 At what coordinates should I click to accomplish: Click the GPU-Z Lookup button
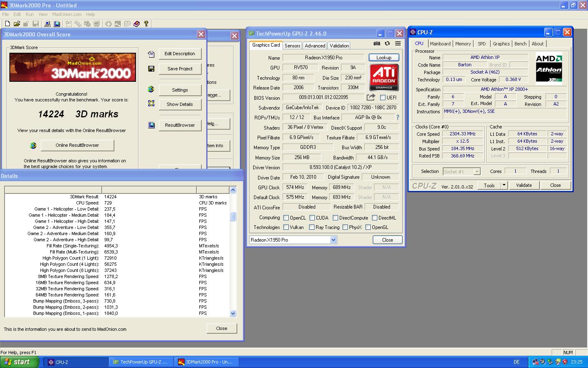[384, 58]
